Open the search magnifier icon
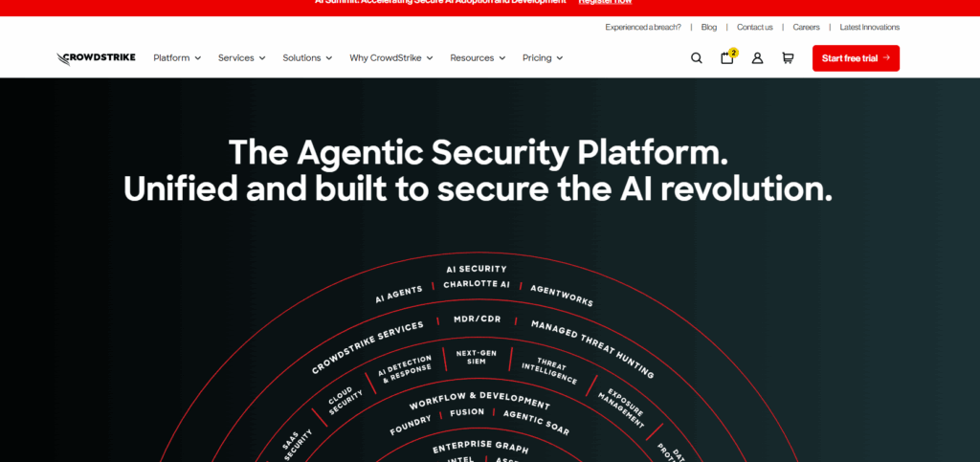 point(697,58)
